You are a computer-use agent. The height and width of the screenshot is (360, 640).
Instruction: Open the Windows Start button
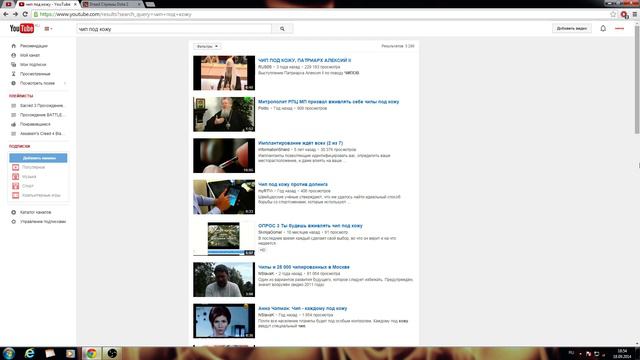9,353
